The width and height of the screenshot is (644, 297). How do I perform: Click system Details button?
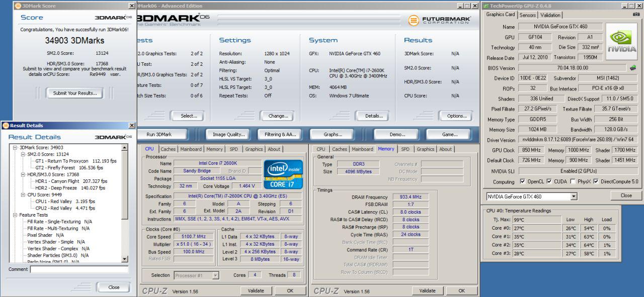(x=374, y=116)
